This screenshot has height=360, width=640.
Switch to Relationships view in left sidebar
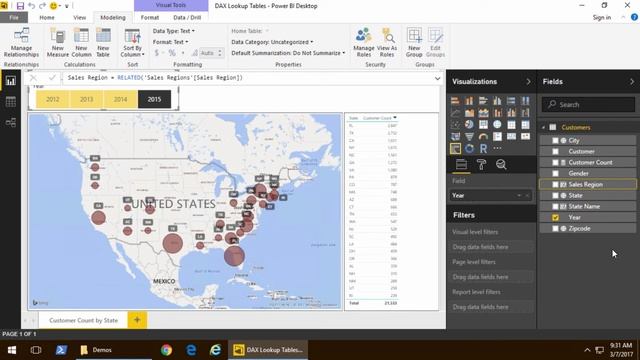pyautogui.click(x=10, y=122)
